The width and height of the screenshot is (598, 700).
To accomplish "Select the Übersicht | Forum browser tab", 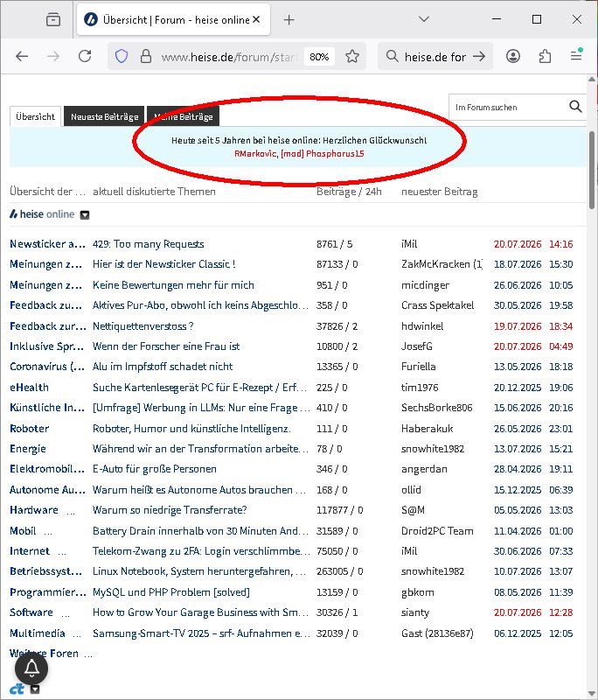I will pos(173,19).
